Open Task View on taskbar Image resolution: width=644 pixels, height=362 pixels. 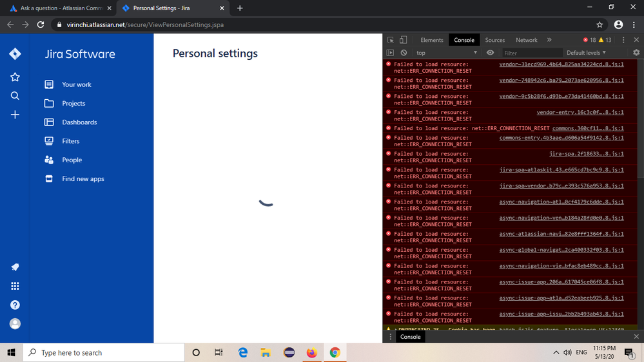point(219,352)
